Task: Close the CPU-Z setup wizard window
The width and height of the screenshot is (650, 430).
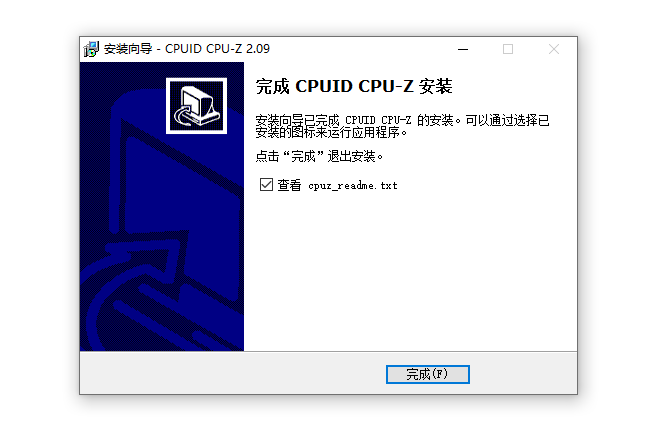Action: (x=554, y=49)
